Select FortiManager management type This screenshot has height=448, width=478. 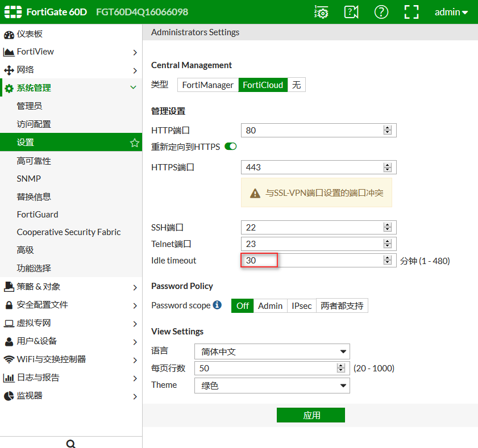[x=207, y=85]
